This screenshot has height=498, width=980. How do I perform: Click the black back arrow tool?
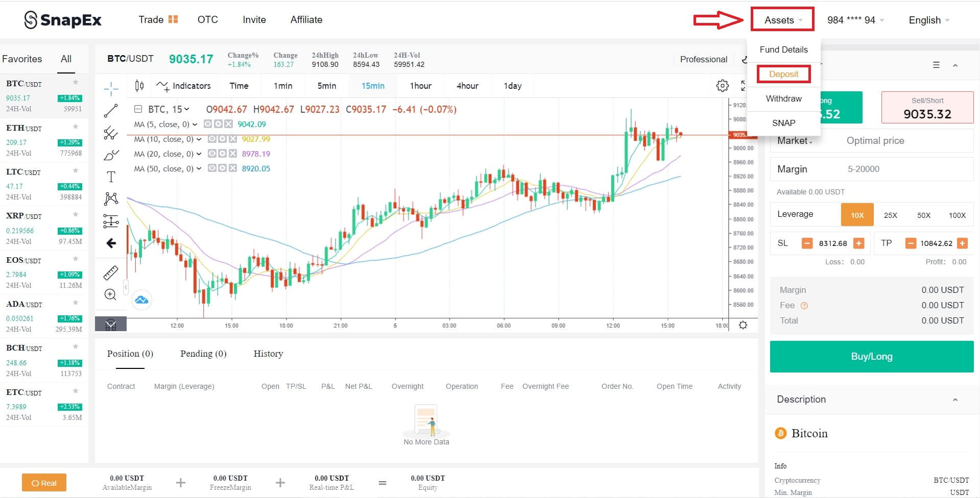[111, 243]
